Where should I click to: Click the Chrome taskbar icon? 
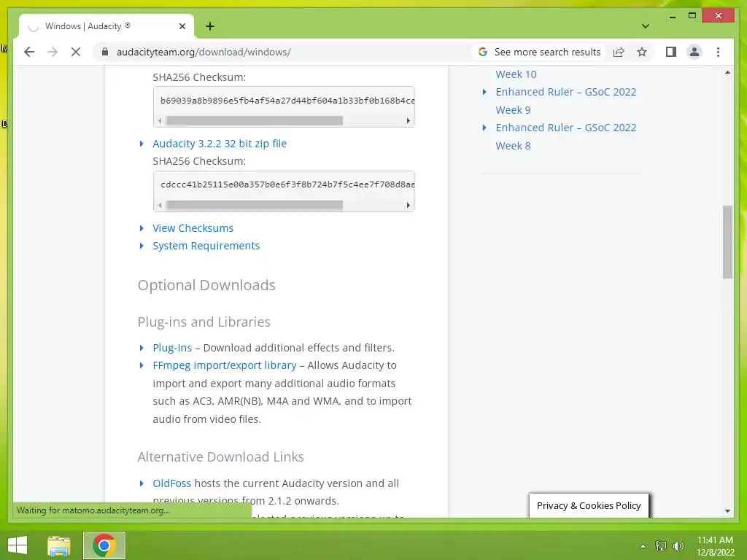[104, 545]
